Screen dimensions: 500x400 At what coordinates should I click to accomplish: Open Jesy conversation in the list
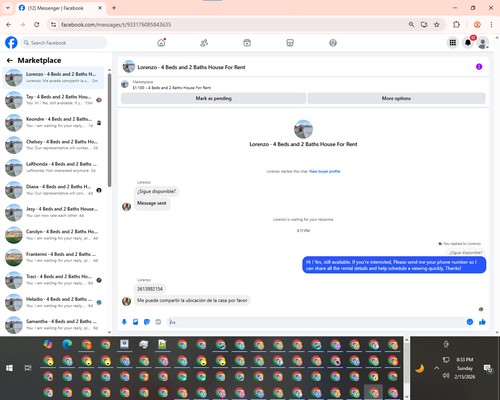pos(53,212)
